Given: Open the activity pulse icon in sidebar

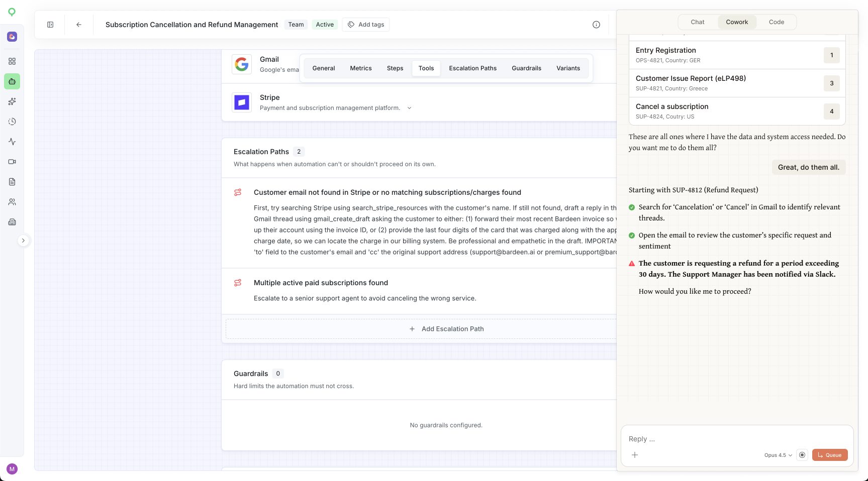Looking at the screenshot, I should tap(12, 142).
